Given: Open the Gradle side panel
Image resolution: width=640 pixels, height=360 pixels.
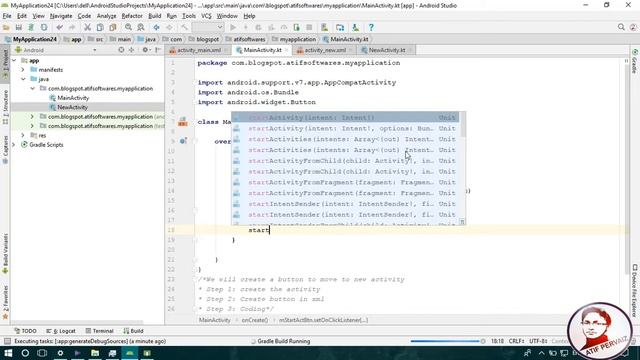Looking at the screenshot, I should point(635,61).
